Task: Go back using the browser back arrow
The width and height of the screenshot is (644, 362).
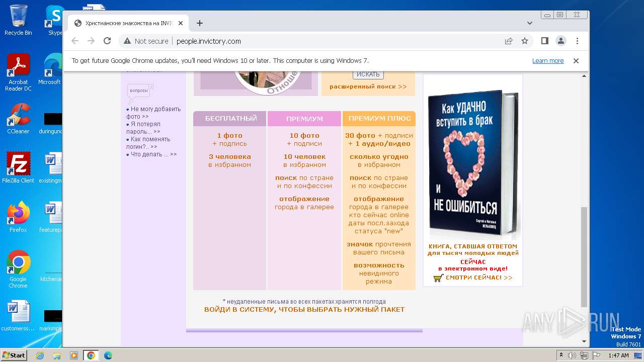Action: (x=75, y=41)
